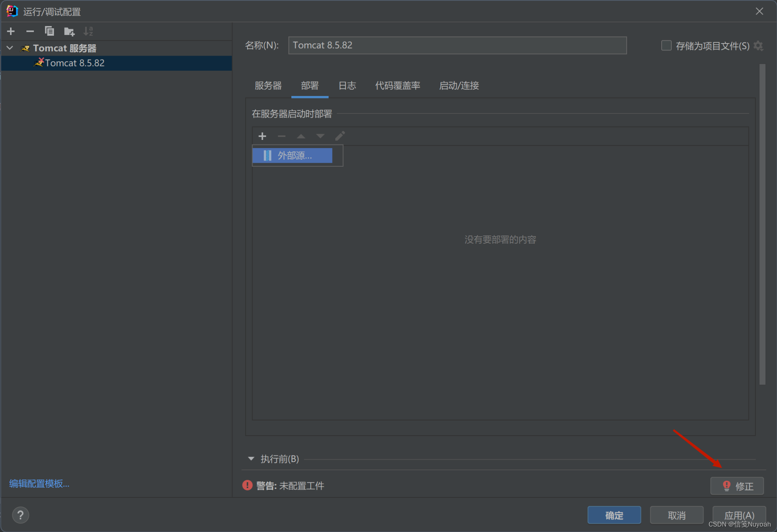Click the 在服务器启动时部署 section label
777x532 pixels.
click(x=292, y=114)
